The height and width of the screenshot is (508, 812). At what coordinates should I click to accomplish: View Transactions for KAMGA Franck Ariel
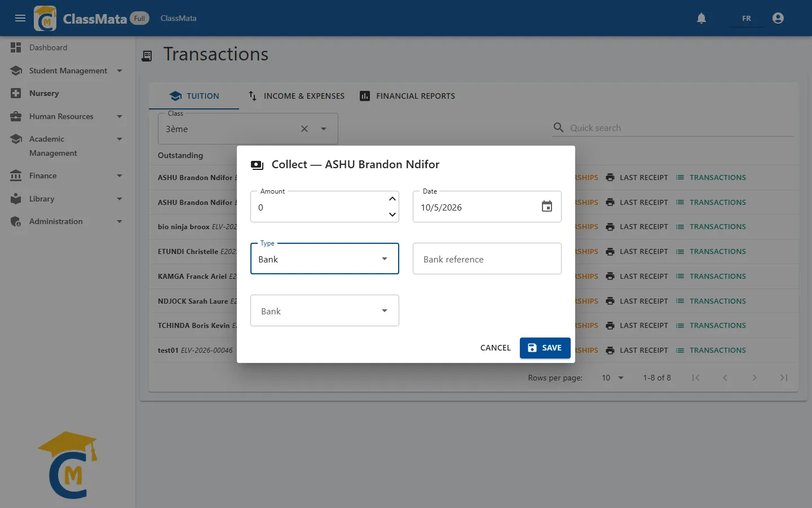pyautogui.click(x=710, y=277)
